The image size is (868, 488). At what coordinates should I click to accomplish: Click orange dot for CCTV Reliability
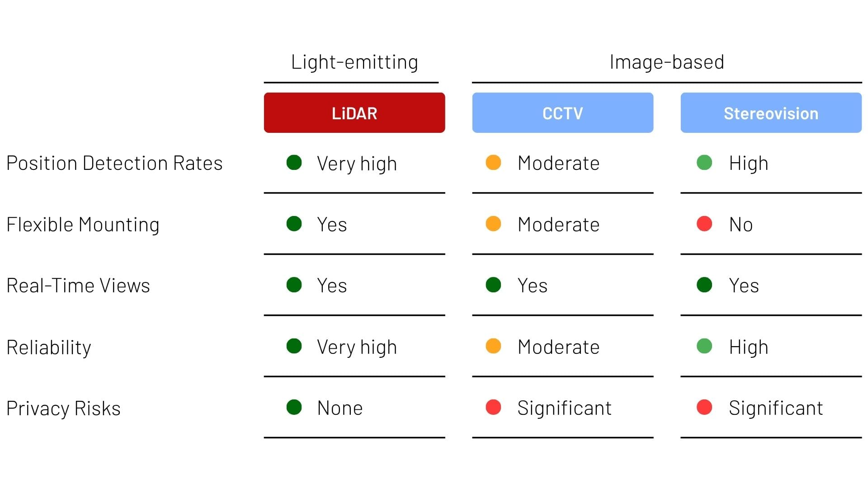(x=493, y=346)
